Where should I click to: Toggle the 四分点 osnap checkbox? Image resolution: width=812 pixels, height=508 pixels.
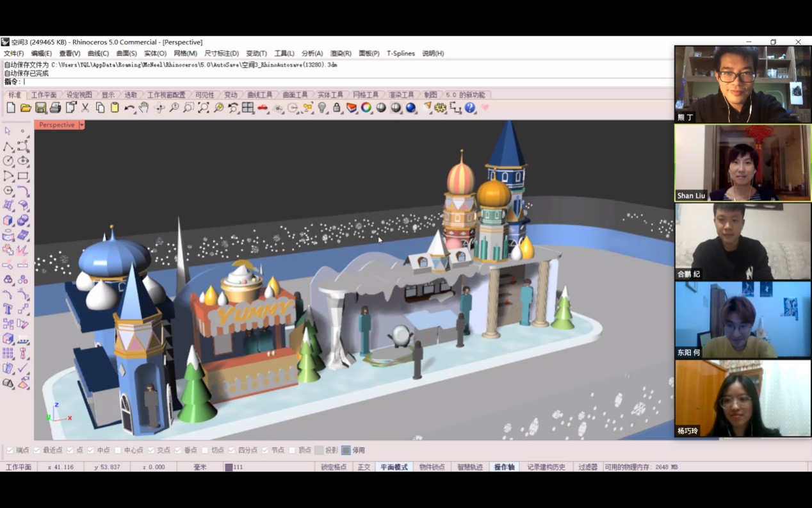[x=232, y=450]
